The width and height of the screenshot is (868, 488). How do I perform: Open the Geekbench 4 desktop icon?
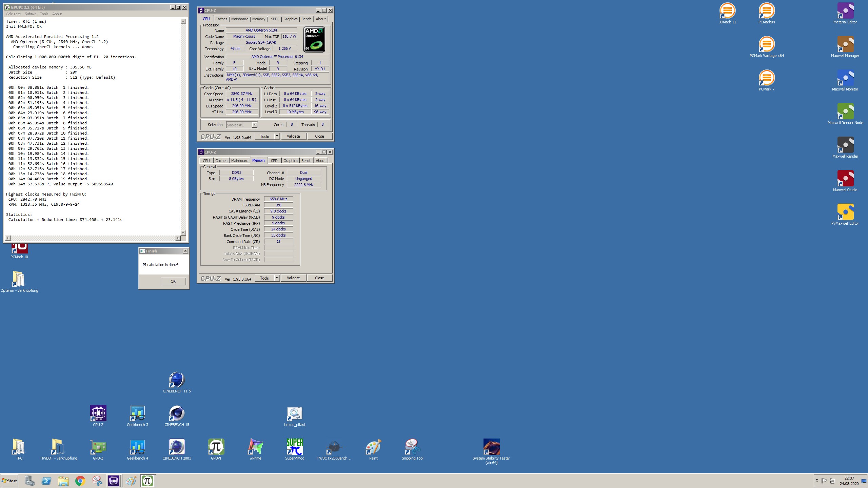137,449
